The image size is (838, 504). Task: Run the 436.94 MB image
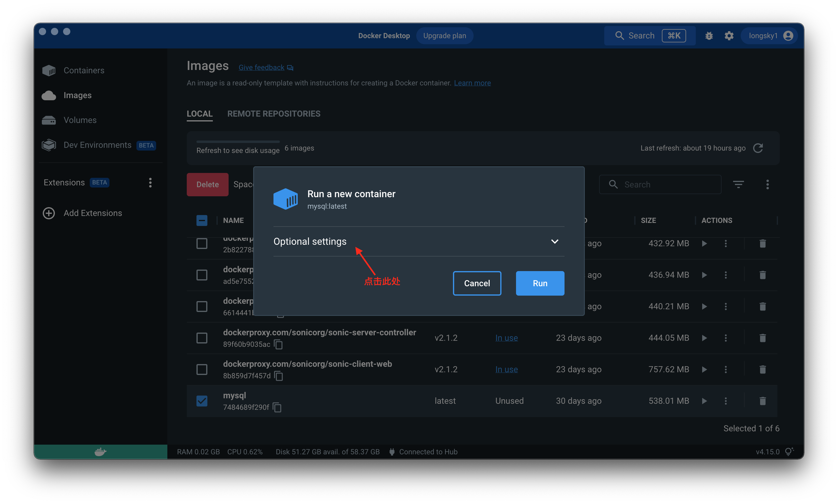click(704, 275)
